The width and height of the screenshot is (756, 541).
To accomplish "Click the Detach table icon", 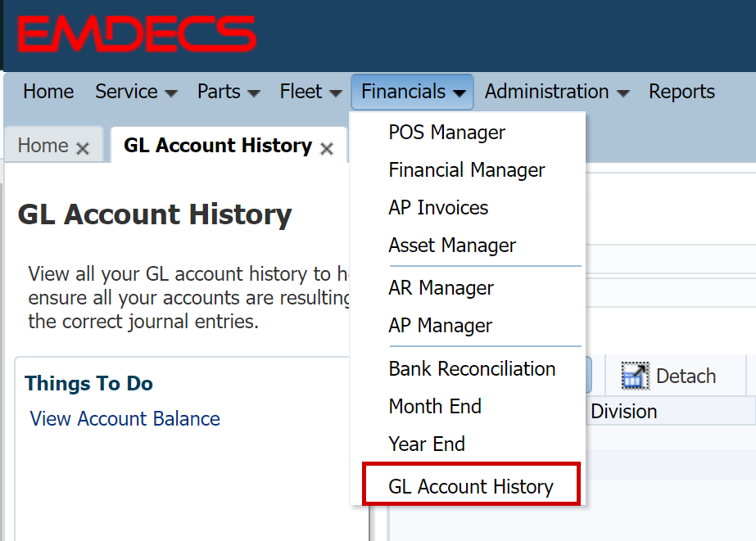I will [x=635, y=376].
